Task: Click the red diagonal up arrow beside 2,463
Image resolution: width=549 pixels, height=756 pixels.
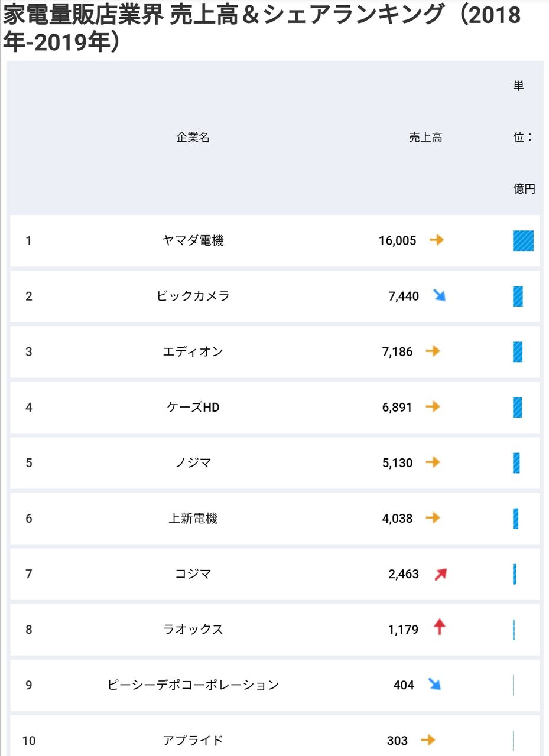Action: (440, 573)
